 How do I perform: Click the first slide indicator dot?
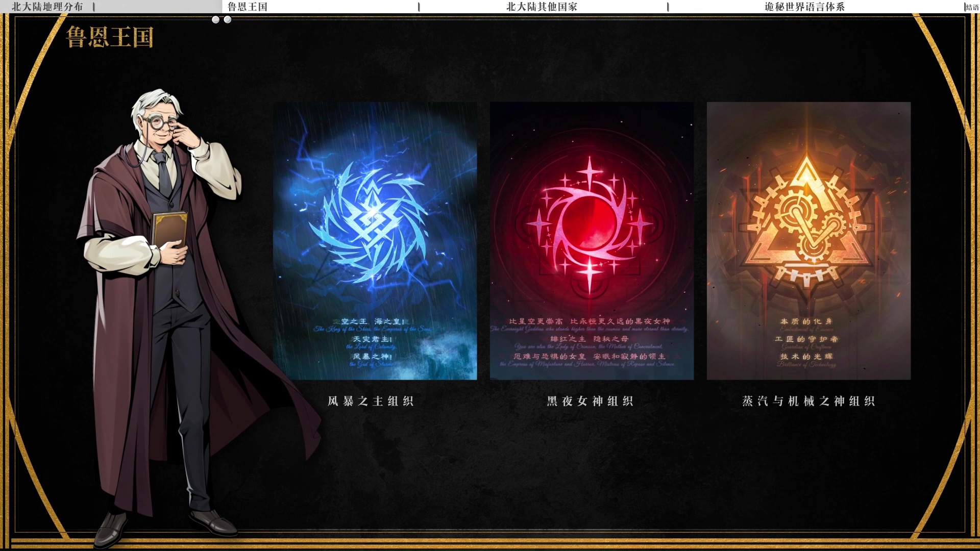pos(215,19)
